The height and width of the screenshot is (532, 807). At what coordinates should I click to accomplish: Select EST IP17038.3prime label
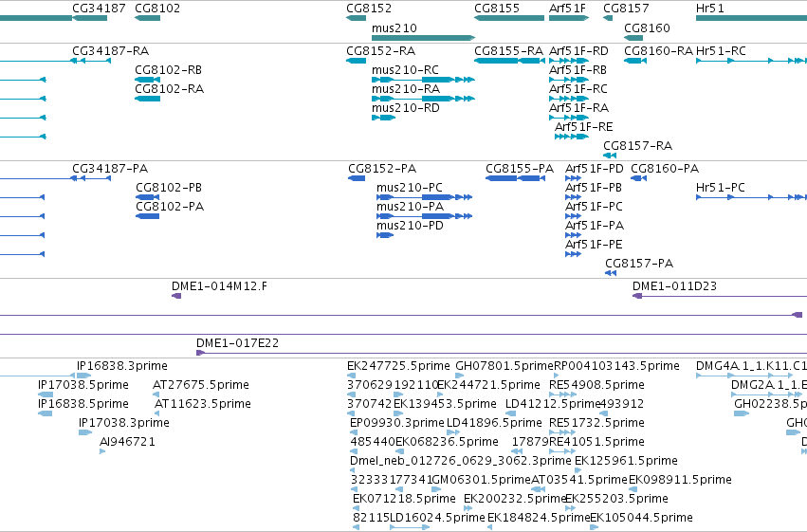[x=124, y=424]
